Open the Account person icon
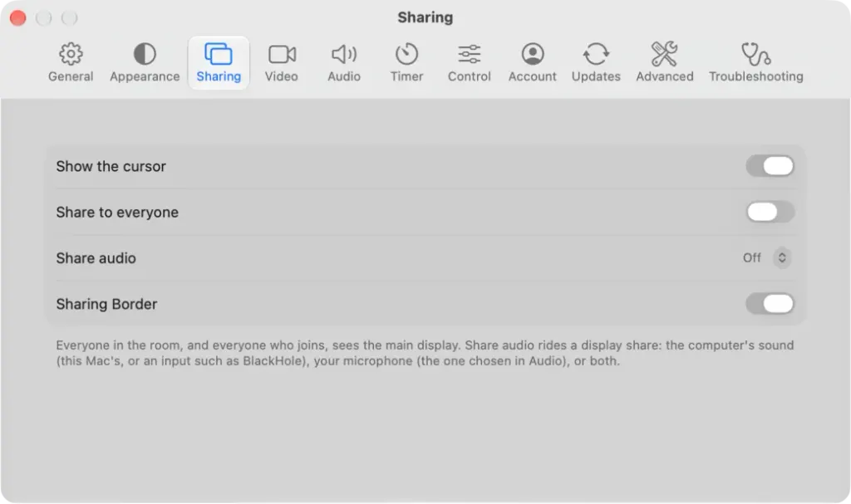The width and height of the screenshot is (851, 504). click(533, 54)
